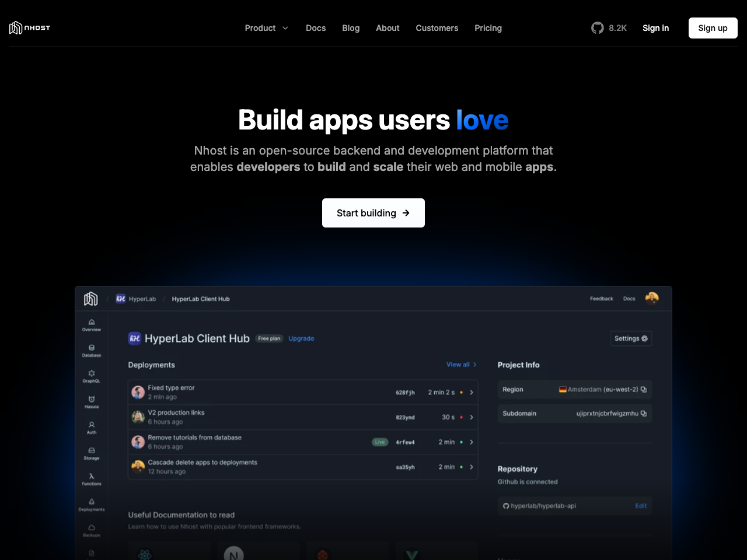The height and width of the screenshot is (560, 747).
Task: Click the GitHub icon beside hyperlab/hyperlab-api
Action: [x=506, y=506]
